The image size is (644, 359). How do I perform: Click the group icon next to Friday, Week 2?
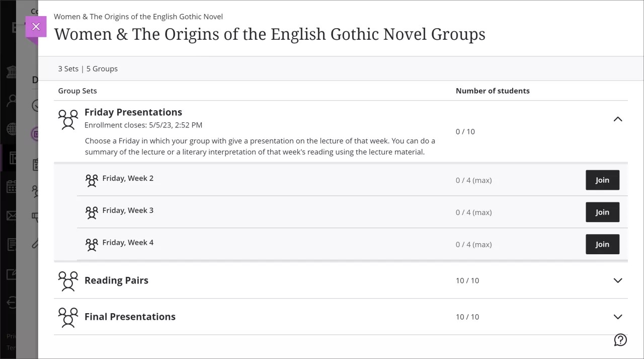[92, 180]
